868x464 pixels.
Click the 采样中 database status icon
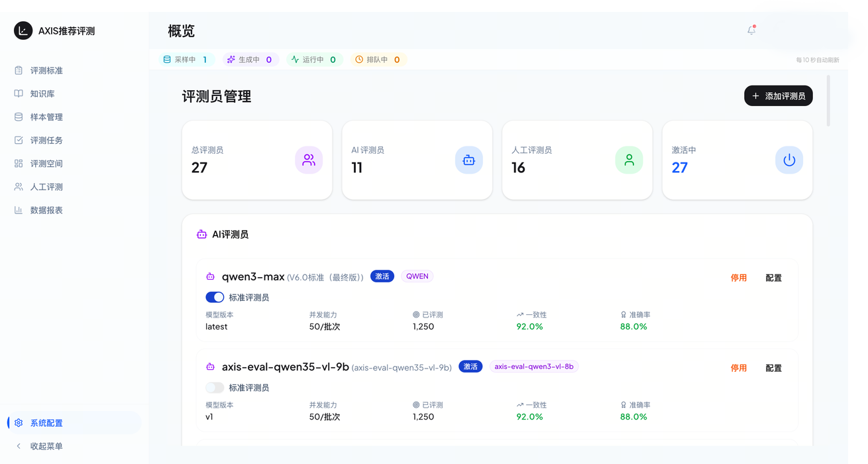[167, 60]
